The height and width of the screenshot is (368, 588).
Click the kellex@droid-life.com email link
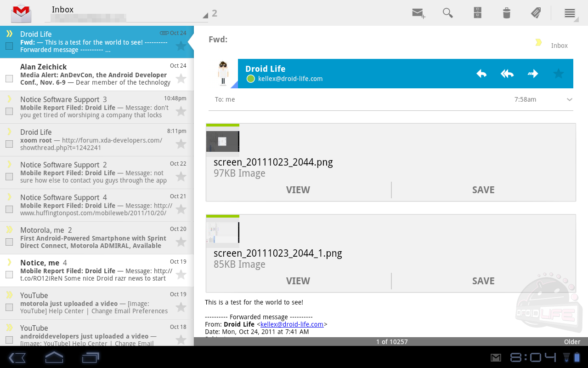point(292,324)
